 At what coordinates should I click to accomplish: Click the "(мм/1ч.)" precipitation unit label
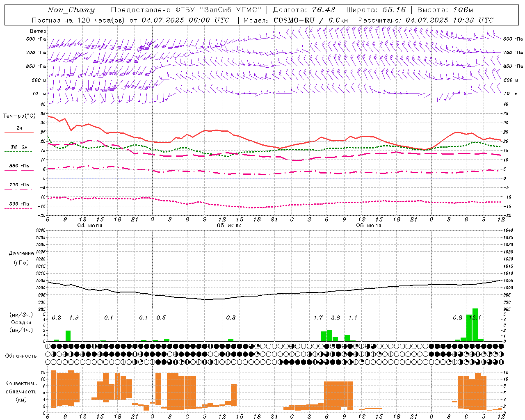click(x=21, y=331)
